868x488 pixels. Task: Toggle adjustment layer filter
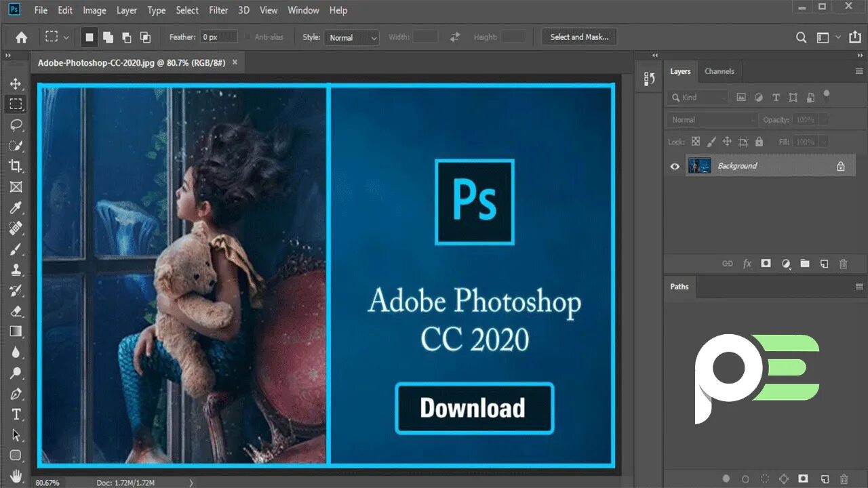point(759,98)
